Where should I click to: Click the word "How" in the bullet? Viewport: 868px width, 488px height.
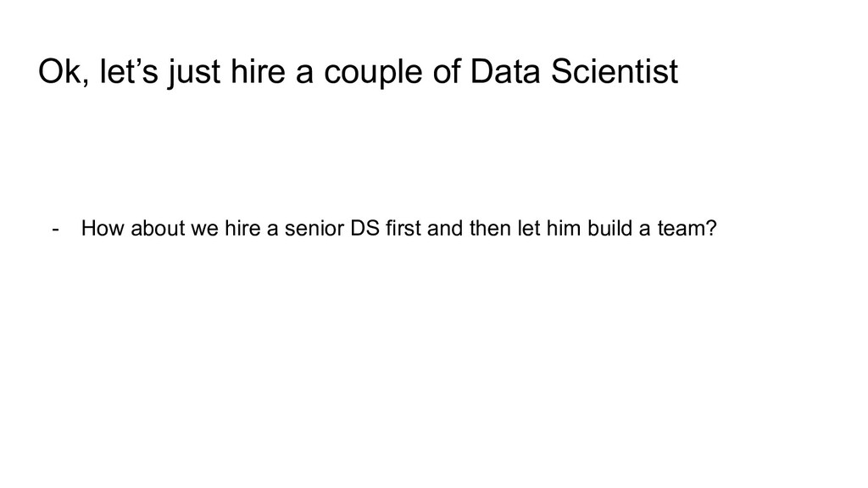[103, 228]
